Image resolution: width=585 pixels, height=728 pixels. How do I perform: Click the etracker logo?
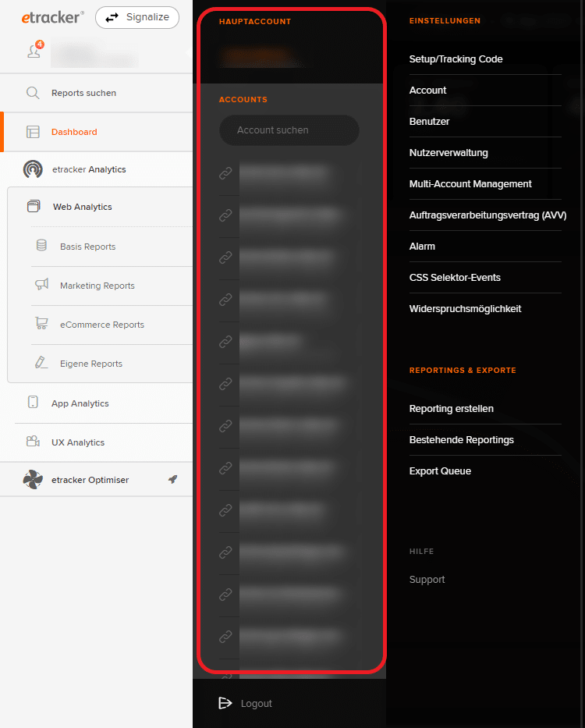pyautogui.click(x=52, y=18)
